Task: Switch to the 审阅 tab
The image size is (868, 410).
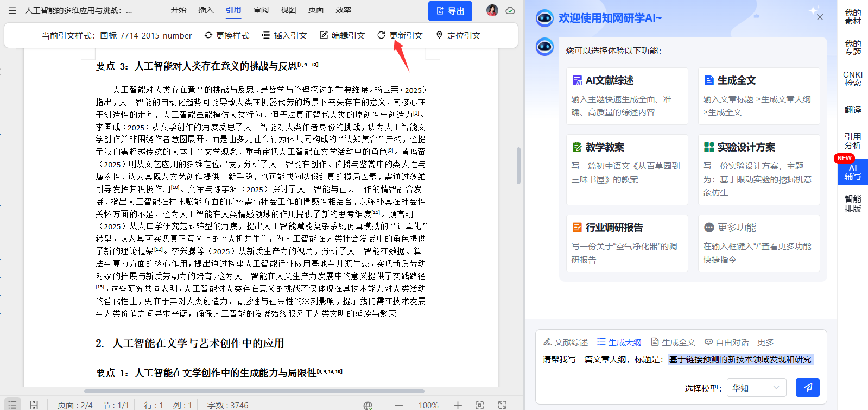Action: pyautogui.click(x=261, y=10)
